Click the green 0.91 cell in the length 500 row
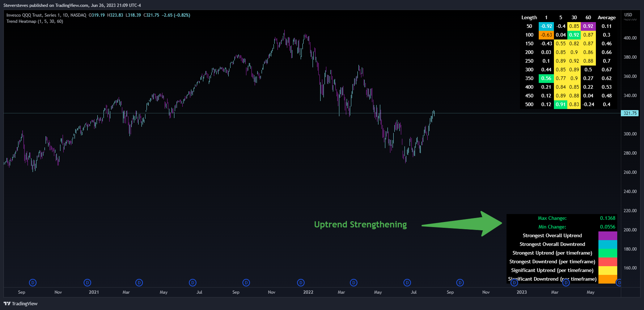This screenshot has height=310, width=644. click(x=560, y=104)
